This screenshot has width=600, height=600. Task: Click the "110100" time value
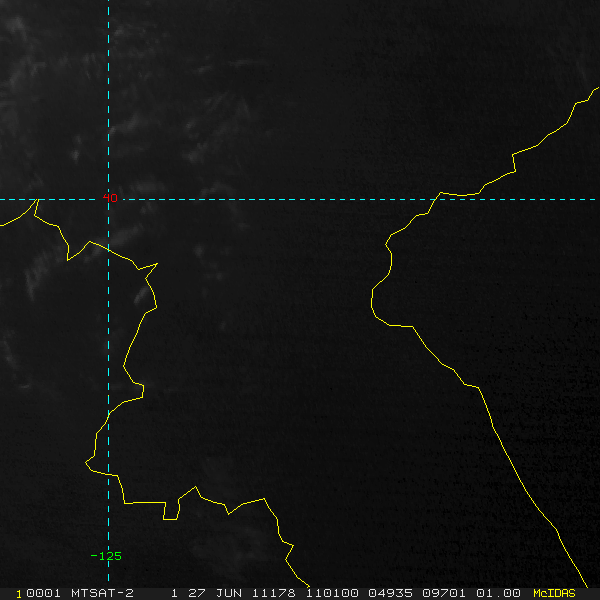332,593
